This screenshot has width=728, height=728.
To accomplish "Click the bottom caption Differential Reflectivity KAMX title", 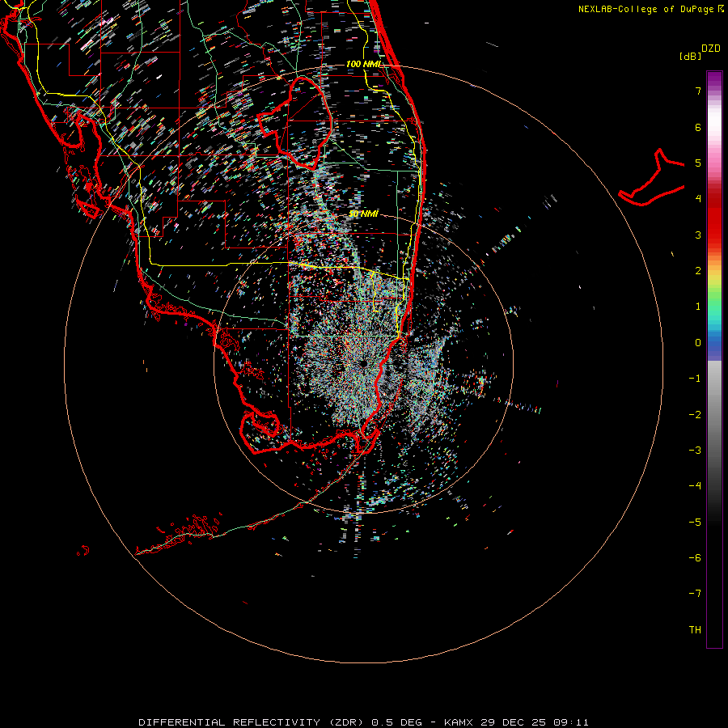I will click(x=363, y=722).
